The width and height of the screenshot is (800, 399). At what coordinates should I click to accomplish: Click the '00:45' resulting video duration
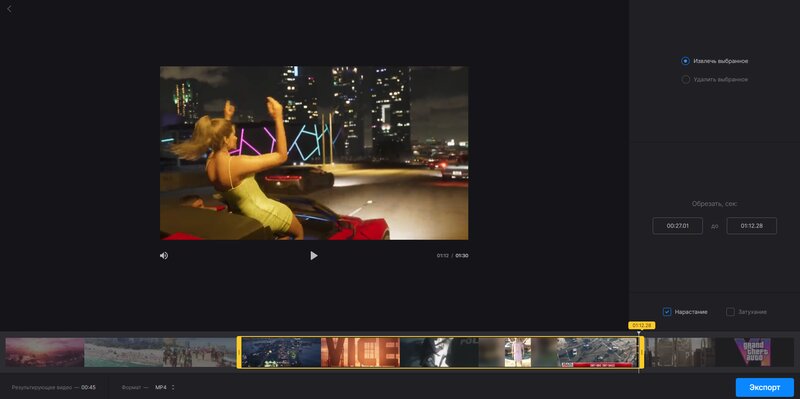[x=88, y=388]
